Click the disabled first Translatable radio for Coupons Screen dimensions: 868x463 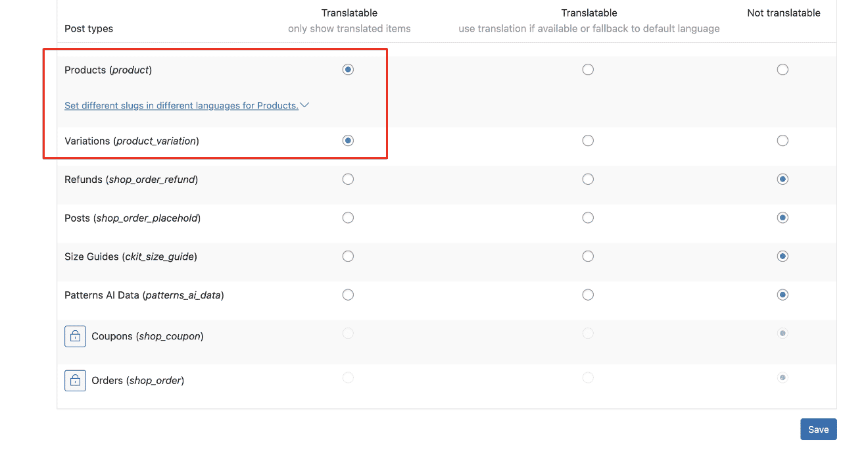click(x=348, y=333)
